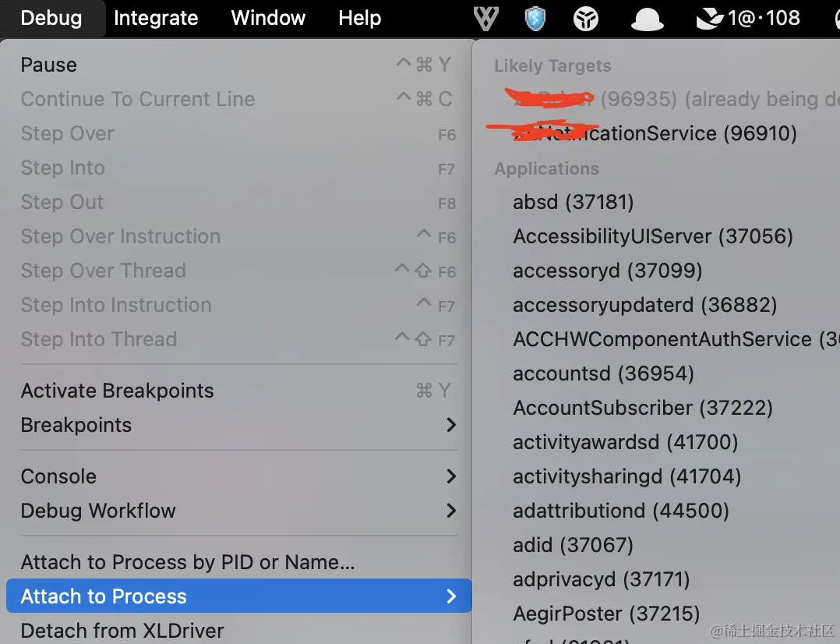Click the 1@·108 status item
This screenshot has height=644, width=840.
pyautogui.click(x=748, y=19)
